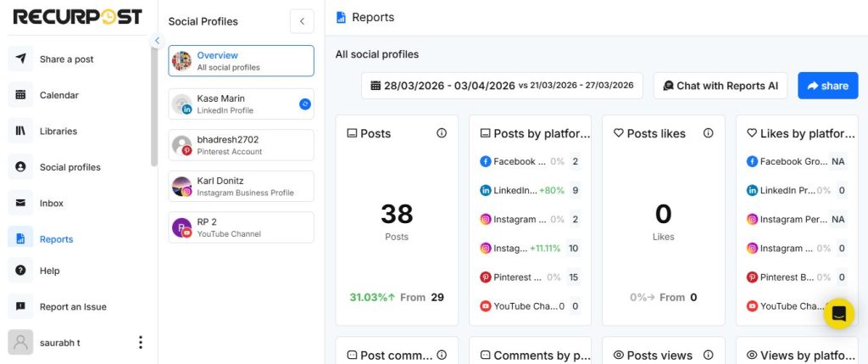Click RP 2 YouTube channel avatar
This screenshot has width=868, height=364.
[181, 227]
